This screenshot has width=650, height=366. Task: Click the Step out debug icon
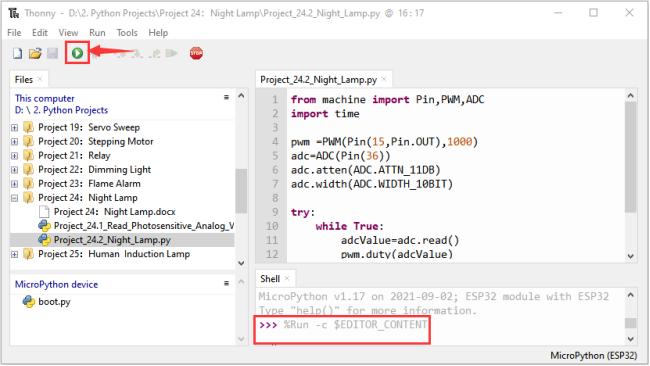[x=155, y=53]
